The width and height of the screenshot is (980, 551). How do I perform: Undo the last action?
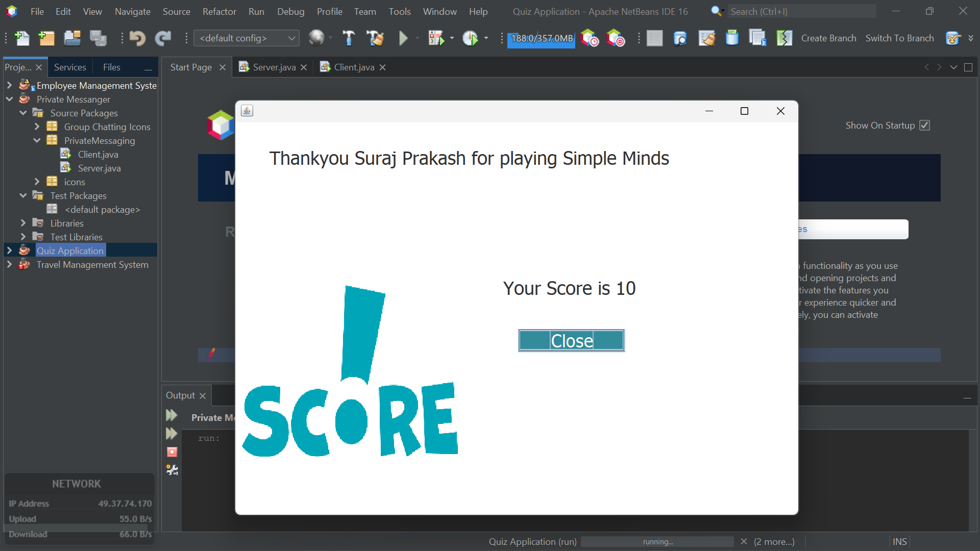(x=137, y=38)
